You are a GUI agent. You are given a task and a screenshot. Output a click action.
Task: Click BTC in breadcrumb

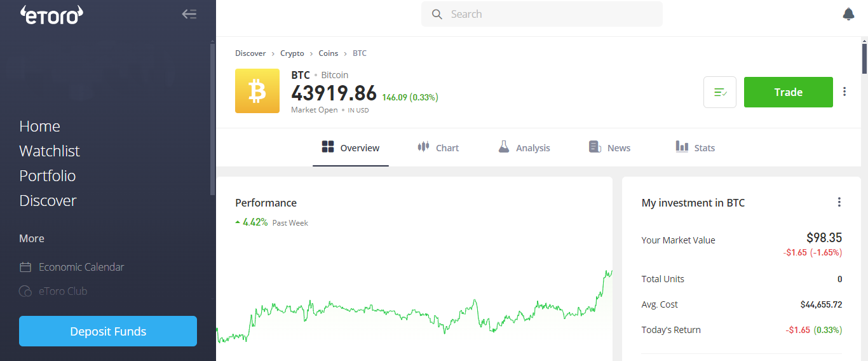360,53
